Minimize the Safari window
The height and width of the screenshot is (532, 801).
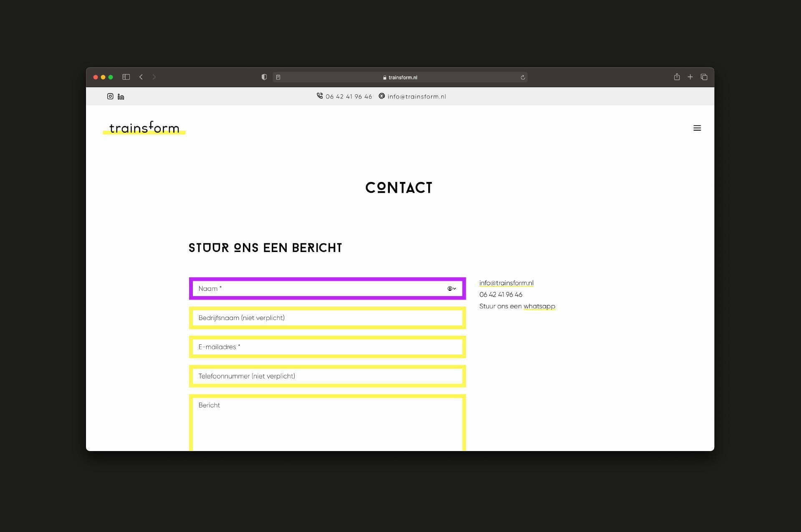pyautogui.click(x=103, y=77)
